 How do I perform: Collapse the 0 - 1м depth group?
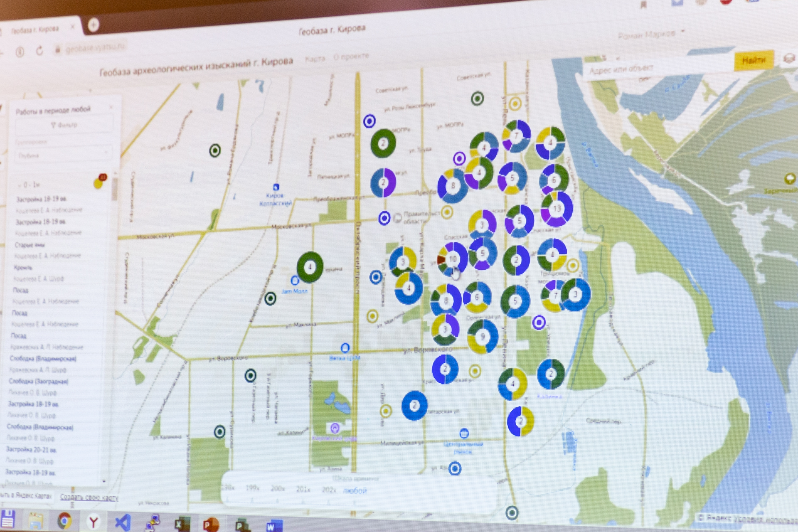[20, 185]
